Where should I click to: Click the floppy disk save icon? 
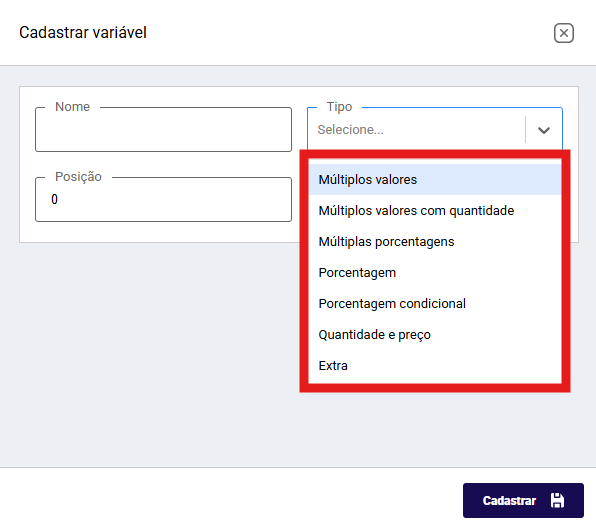point(557,500)
